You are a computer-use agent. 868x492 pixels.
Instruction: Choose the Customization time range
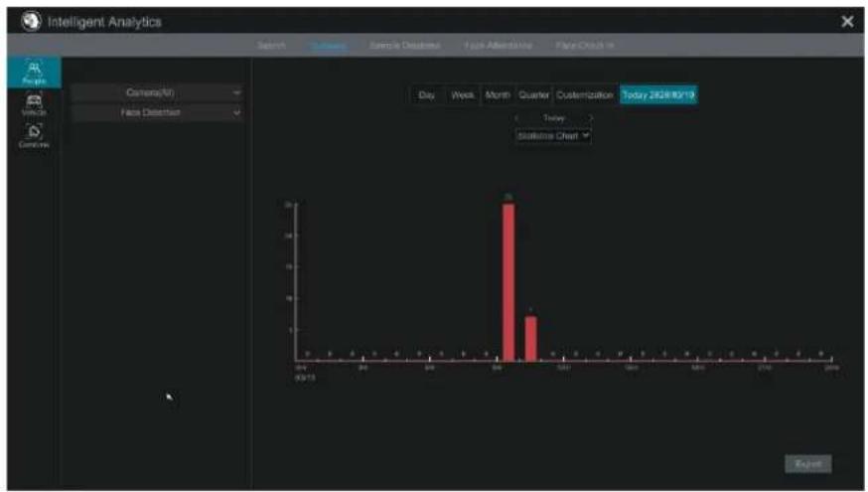coord(585,95)
